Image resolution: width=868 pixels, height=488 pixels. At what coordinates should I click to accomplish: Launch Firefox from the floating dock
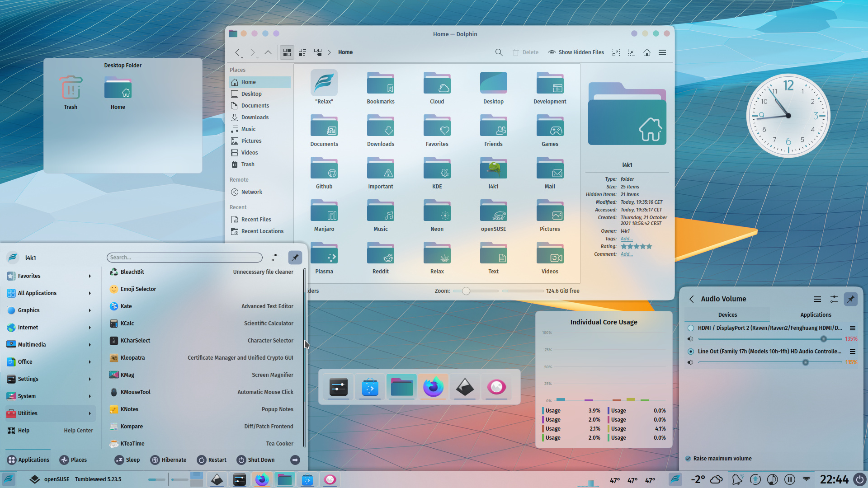click(x=433, y=387)
